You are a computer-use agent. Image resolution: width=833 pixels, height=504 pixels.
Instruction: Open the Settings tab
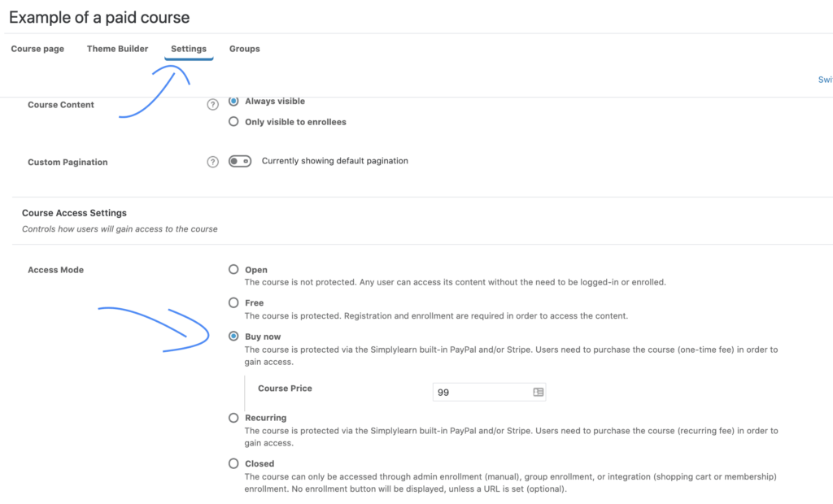click(x=189, y=49)
